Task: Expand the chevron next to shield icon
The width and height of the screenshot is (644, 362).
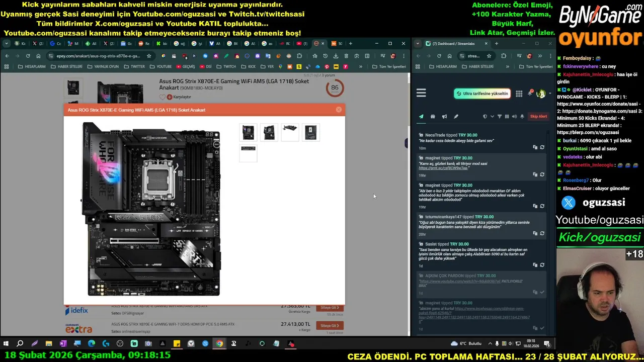Action: (x=492, y=117)
